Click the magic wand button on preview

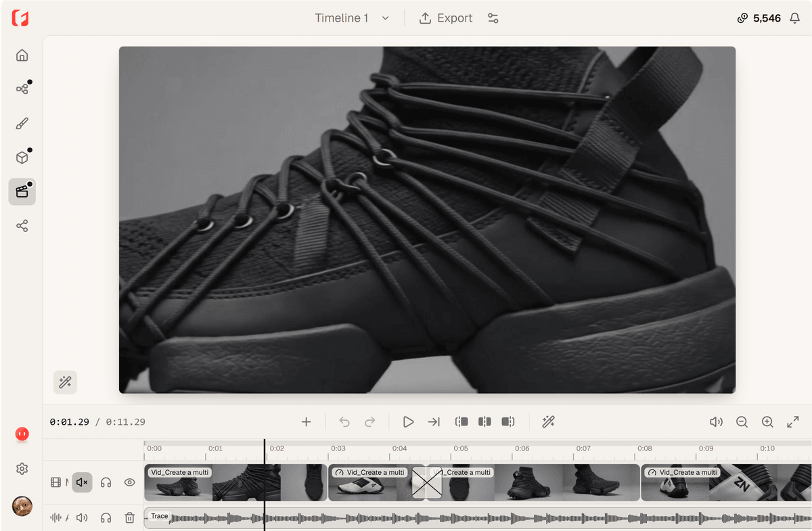(65, 382)
